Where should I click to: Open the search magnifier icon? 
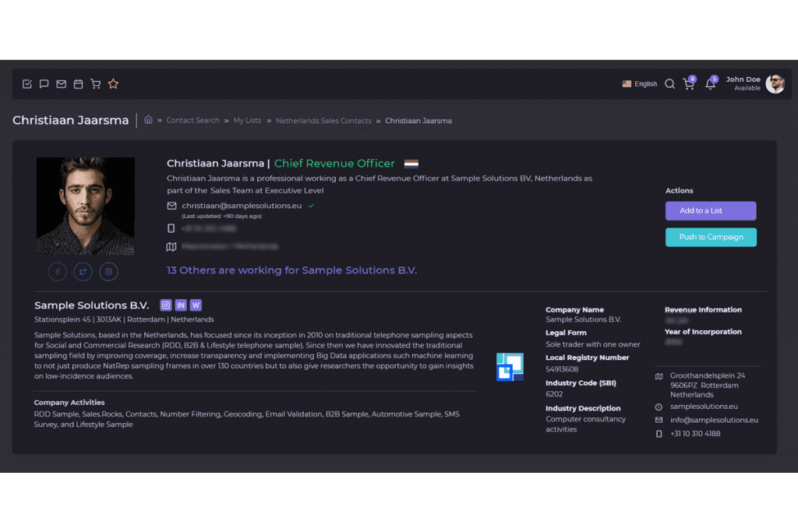669,84
